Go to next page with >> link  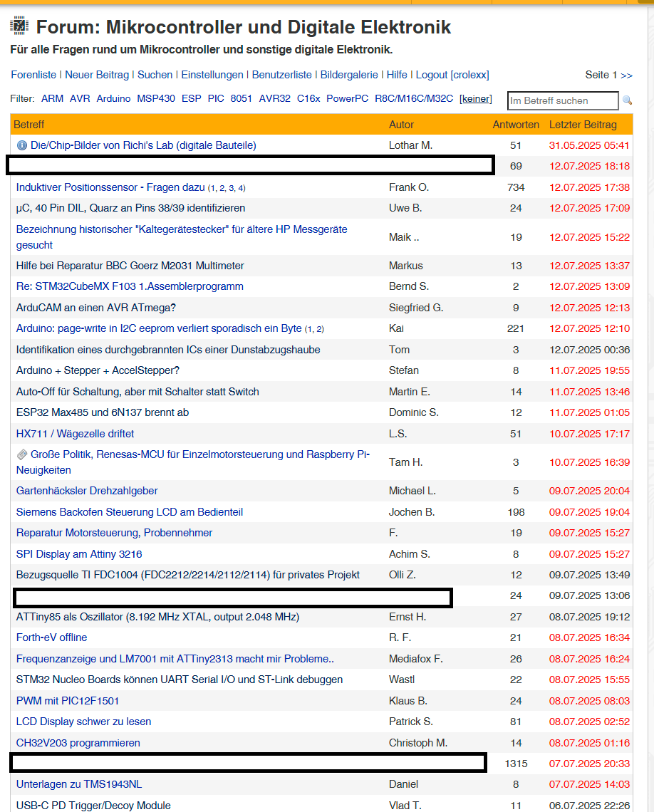click(626, 75)
